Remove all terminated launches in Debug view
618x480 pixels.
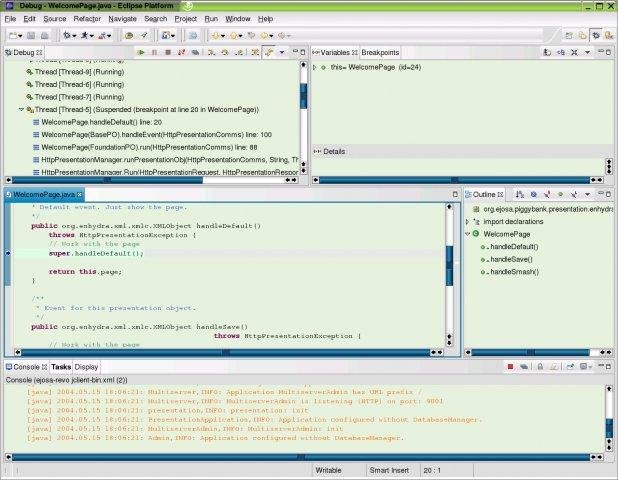pos(195,52)
